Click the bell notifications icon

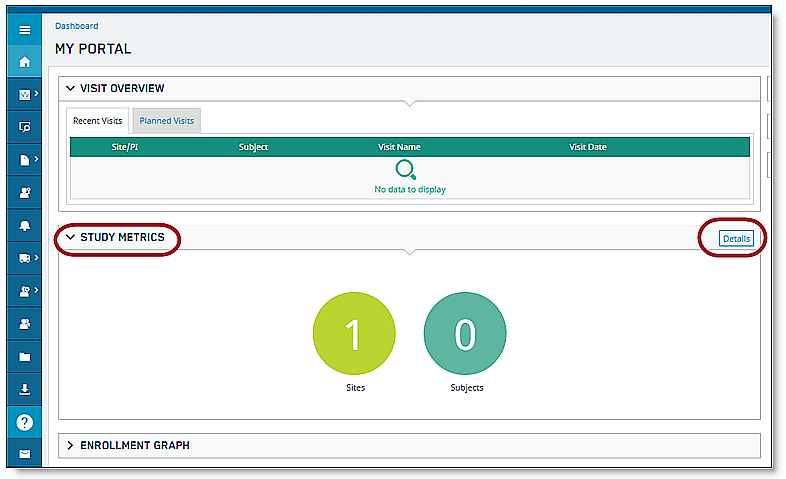[x=25, y=226]
